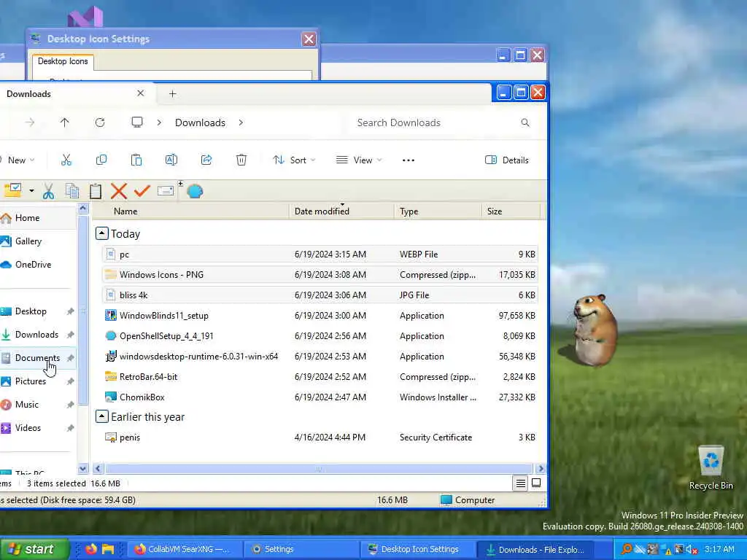Click the search magnifier icon in Search Downloads
747x560 pixels.
coord(525,122)
